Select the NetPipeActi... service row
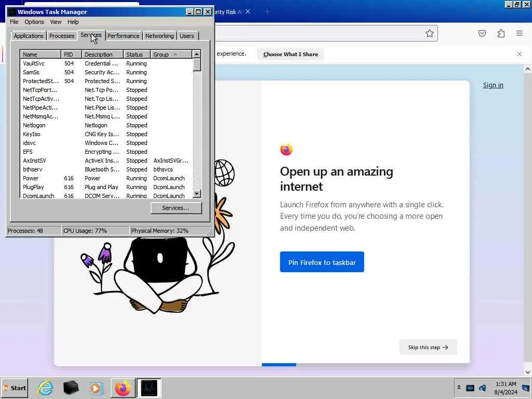The image size is (532, 399). click(106, 108)
